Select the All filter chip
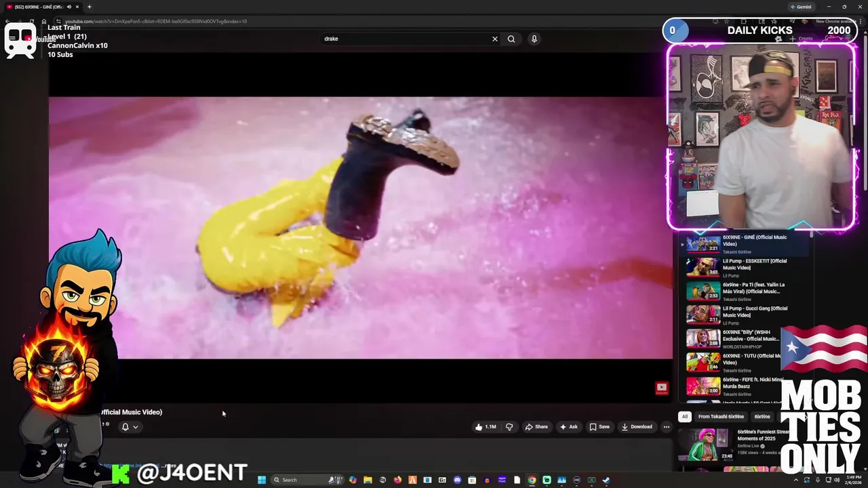The image size is (868, 488). [x=685, y=417]
